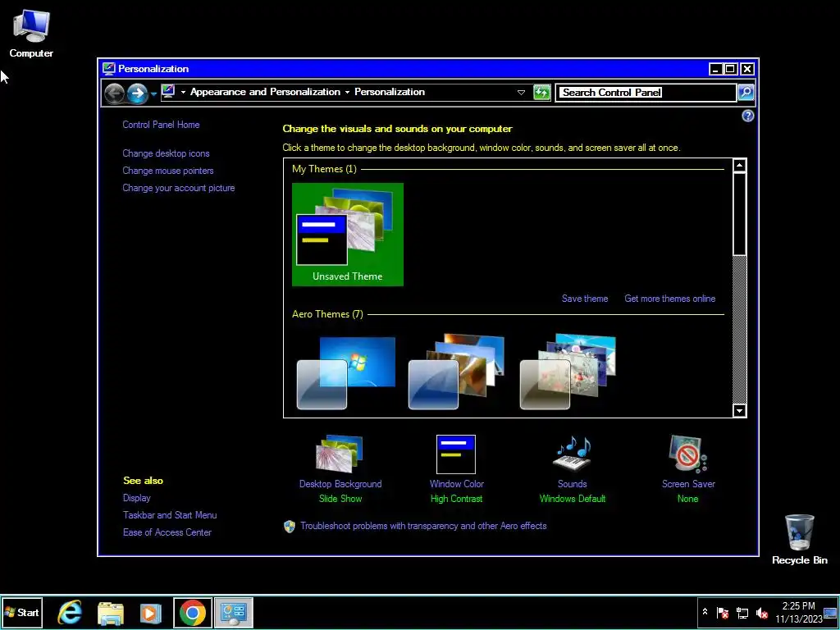Open Troubleshoot problems with transparency link
Screen dimensions: 840x630
coord(423,526)
